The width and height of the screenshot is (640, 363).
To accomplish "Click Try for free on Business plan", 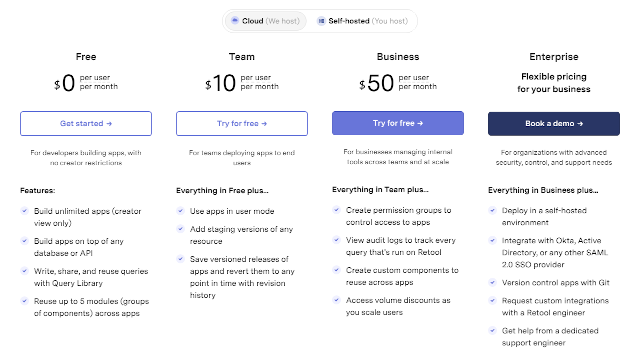I will point(398,123).
